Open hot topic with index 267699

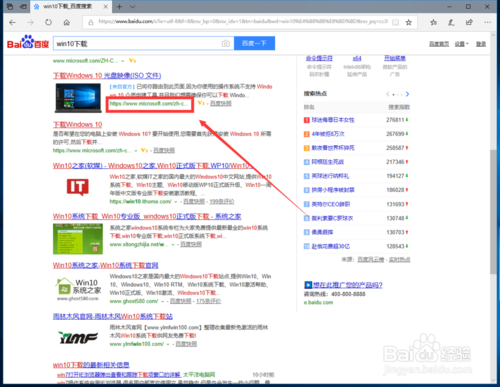pyautogui.click(x=328, y=134)
